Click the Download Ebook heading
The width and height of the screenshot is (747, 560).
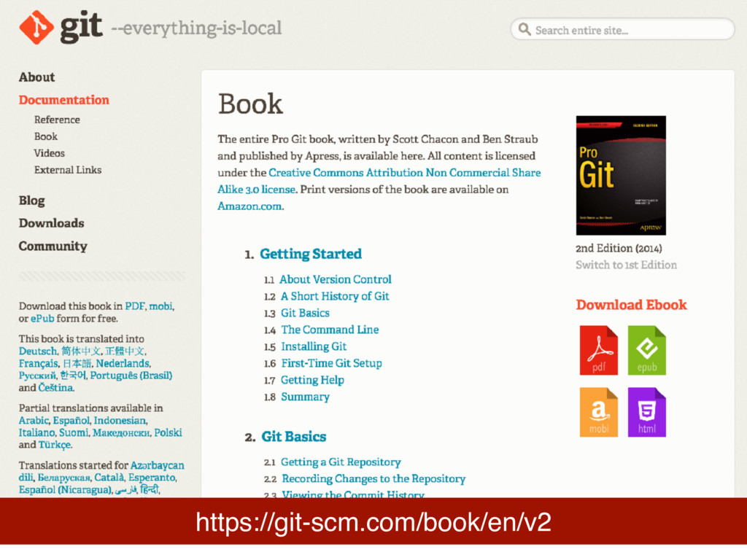tap(631, 305)
